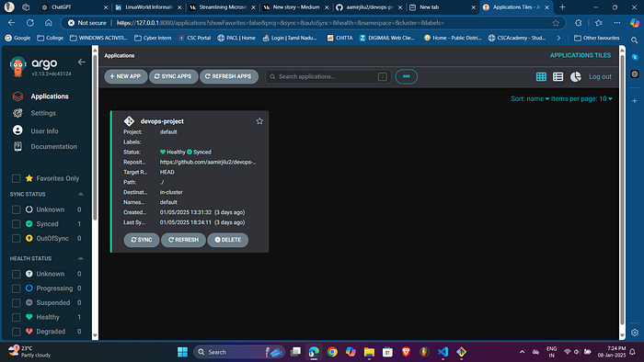Click the browser home icon
The height and width of the screenshot is (362, 644).
coord(49,23)
